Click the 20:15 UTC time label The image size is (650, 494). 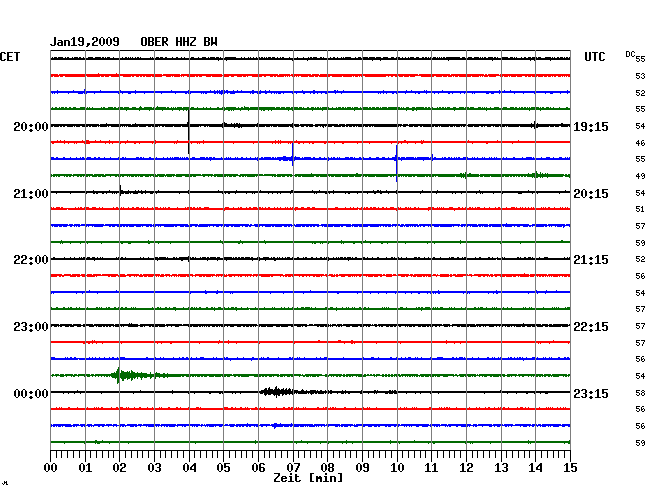pos(591,194)
